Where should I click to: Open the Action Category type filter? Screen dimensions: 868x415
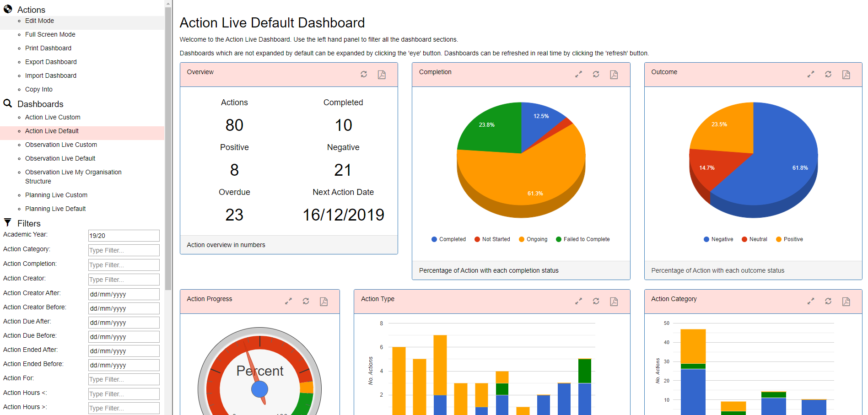click(124, 250)
